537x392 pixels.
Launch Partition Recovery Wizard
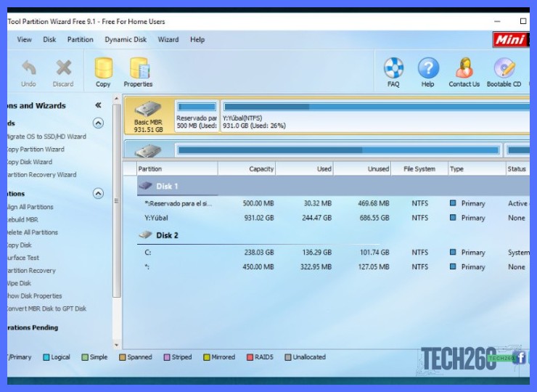pos(42,174)
